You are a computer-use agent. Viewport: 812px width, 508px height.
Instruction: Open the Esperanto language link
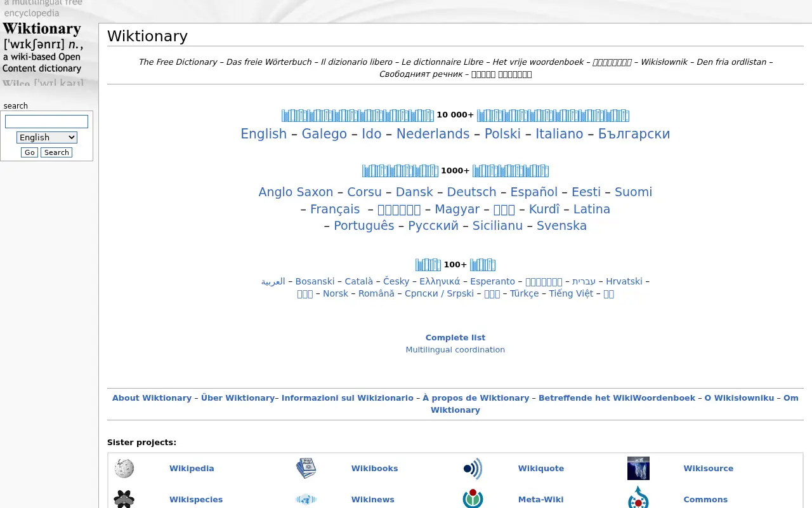[493, 281]
